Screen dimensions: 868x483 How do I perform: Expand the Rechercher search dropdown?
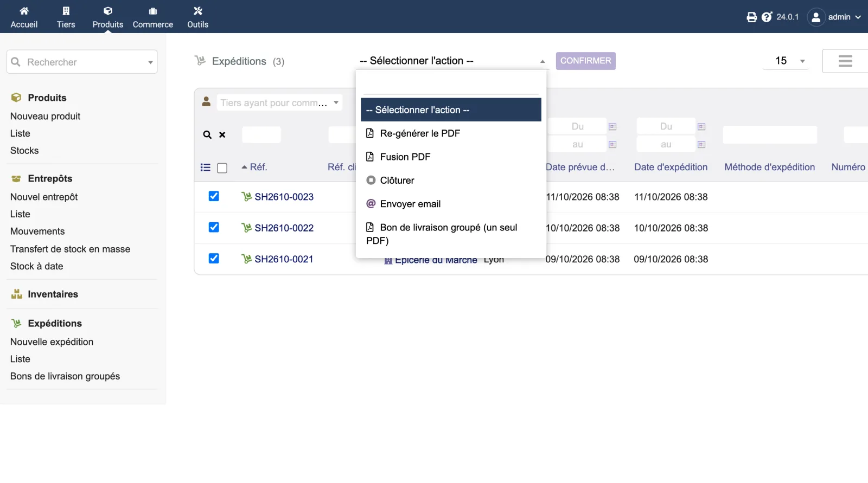[150, 62]
